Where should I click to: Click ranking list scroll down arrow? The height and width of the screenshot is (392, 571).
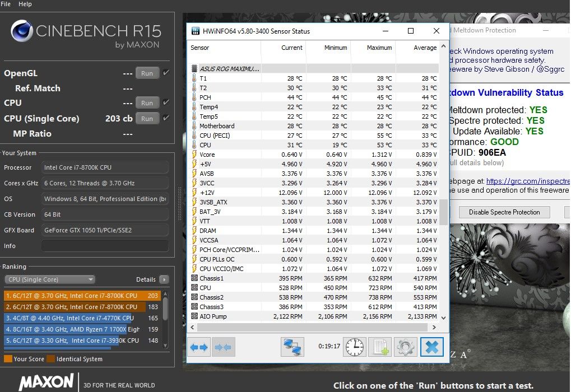[x=165, y=346]
